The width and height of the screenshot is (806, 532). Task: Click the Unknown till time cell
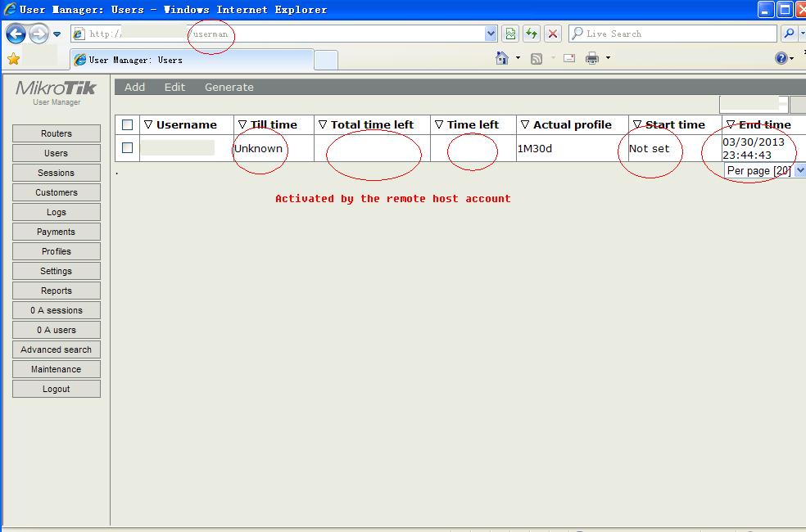tap(274, 148)
